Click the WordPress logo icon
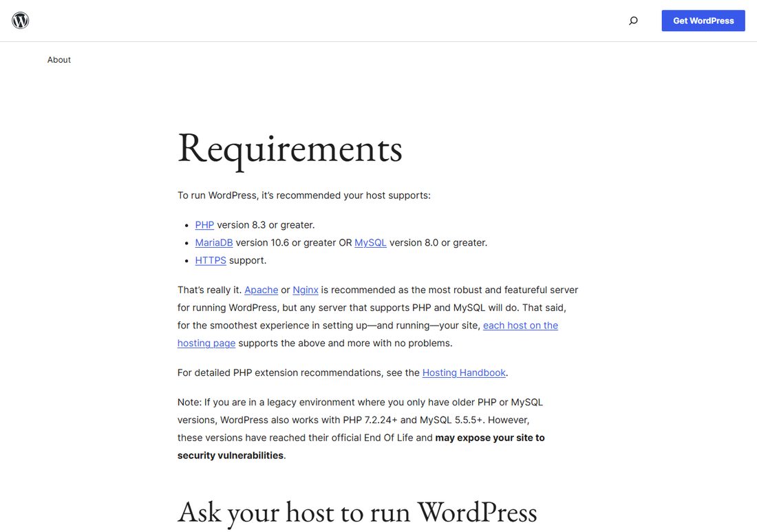This screenshot has width=757, height=532. [x=20, y=20]
